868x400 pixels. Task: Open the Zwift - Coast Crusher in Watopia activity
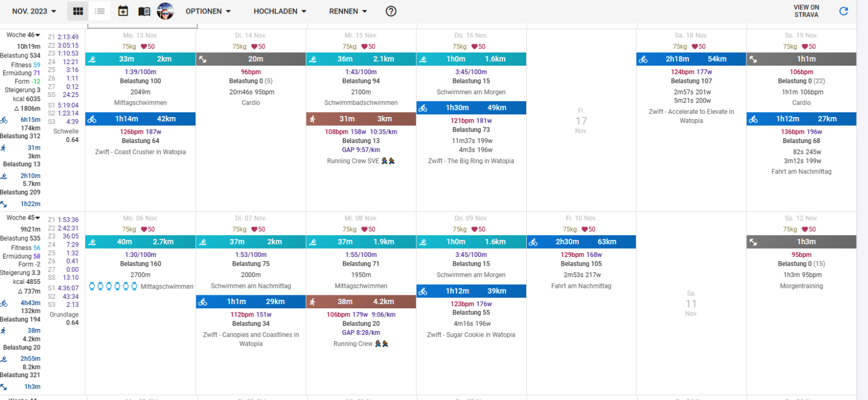141,152
